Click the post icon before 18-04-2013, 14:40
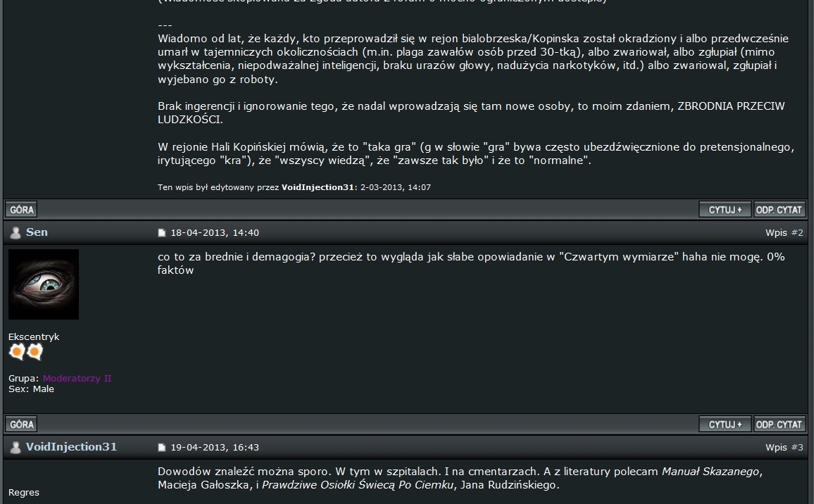Viewport: 814px width, 504px height. pos(162,233)
